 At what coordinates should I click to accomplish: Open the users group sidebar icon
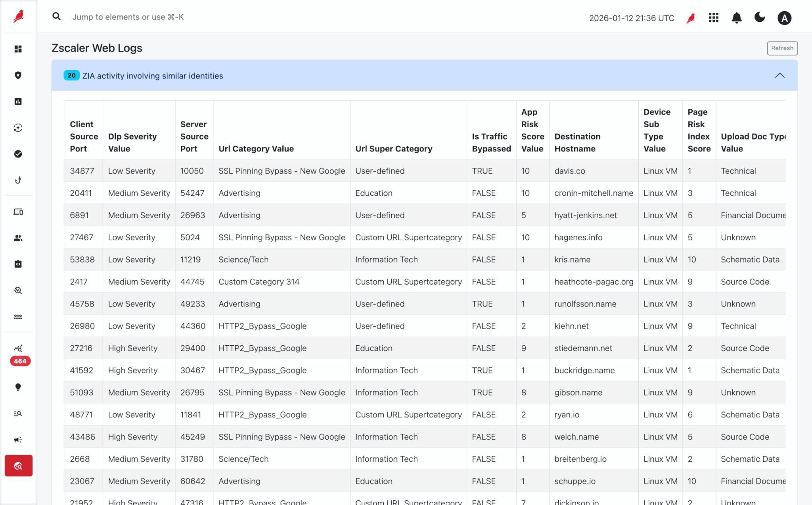pos(18,238)
